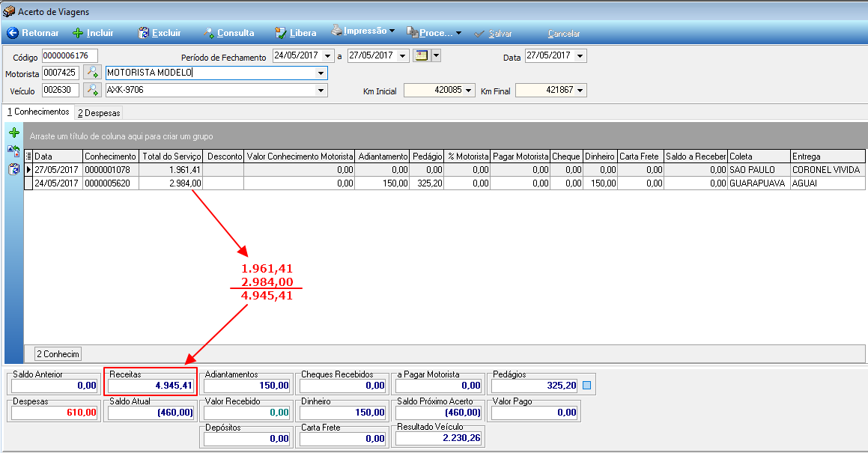The height and width of the screenshot is (453, 868).
Task: Click the third grid sidebar icon
Action: click(13, 169)
